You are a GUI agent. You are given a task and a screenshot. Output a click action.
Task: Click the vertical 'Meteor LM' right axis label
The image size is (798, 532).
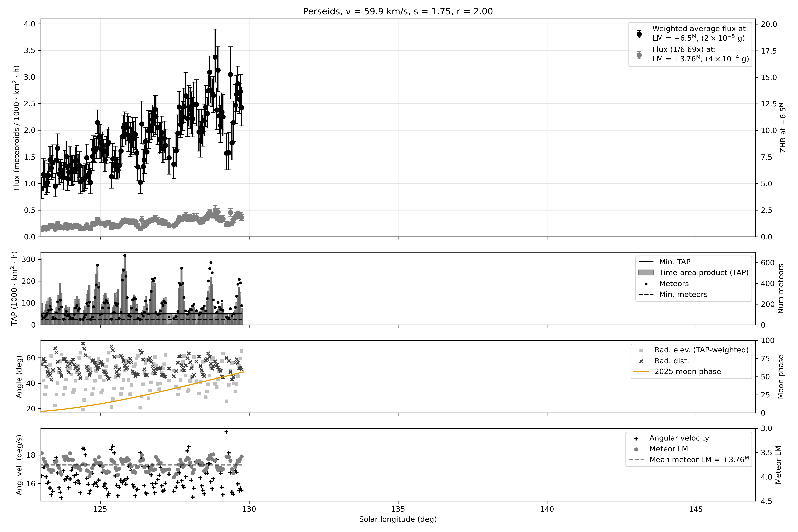[779, 465]
